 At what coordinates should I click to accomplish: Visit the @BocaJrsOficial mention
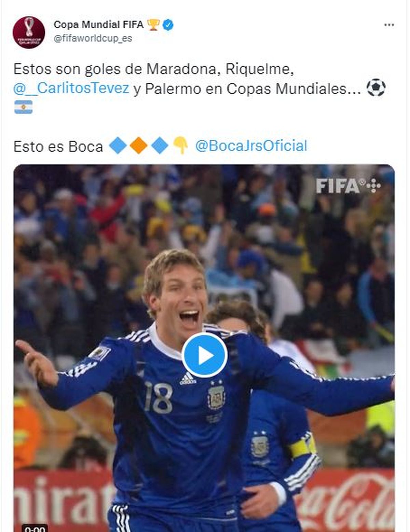251,146
